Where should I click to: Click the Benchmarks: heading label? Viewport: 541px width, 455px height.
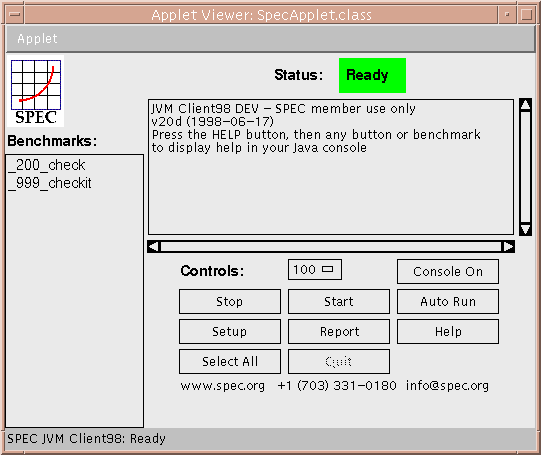[x=52, y=141]
